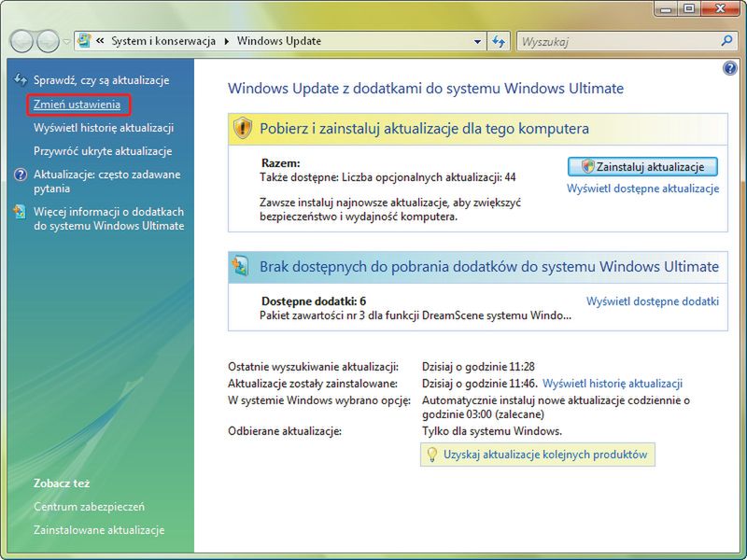Click the magnifier search icon
The height and width of the screenshot is (560, 747).
(726, 41)
